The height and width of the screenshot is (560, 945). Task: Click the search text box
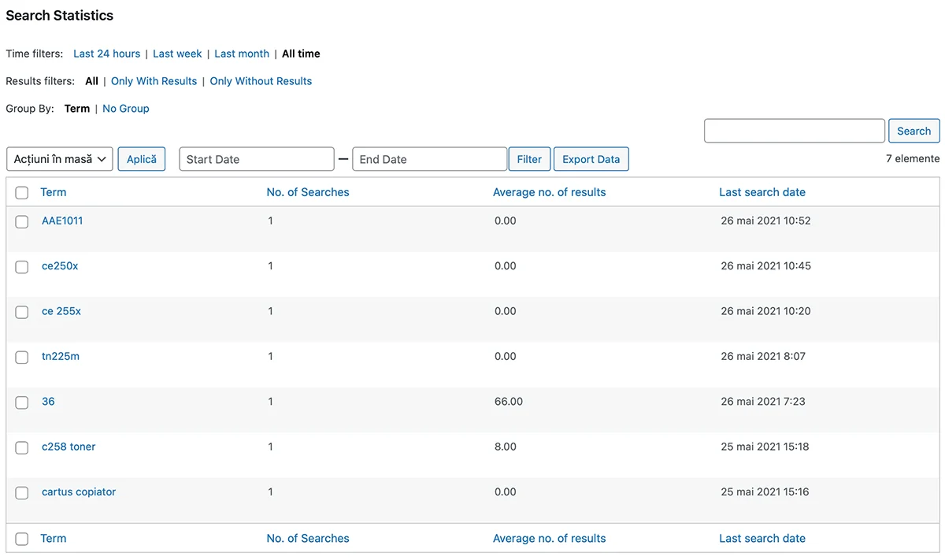[x=795, y=131]
